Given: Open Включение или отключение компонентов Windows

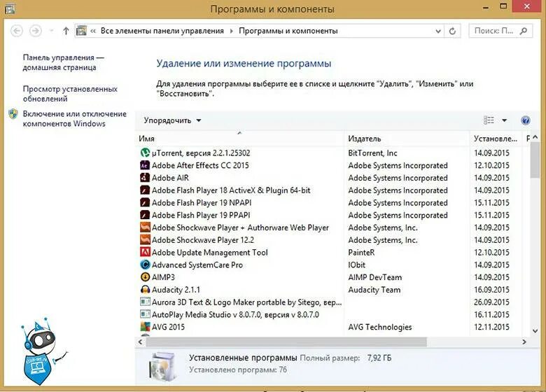Looking at the screenshot, I should tap(74, 119).
